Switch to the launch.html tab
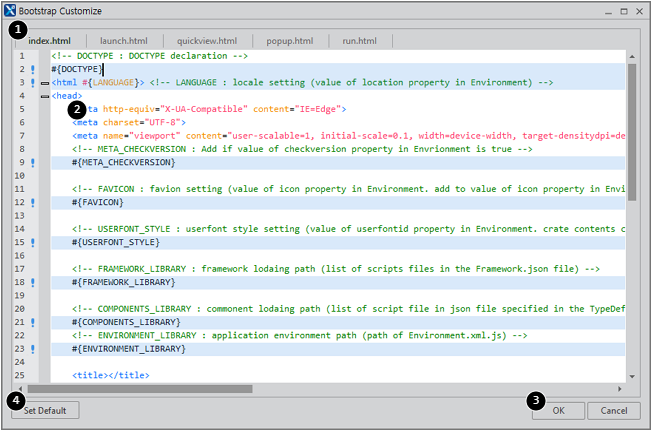 [x=123, y=41]
